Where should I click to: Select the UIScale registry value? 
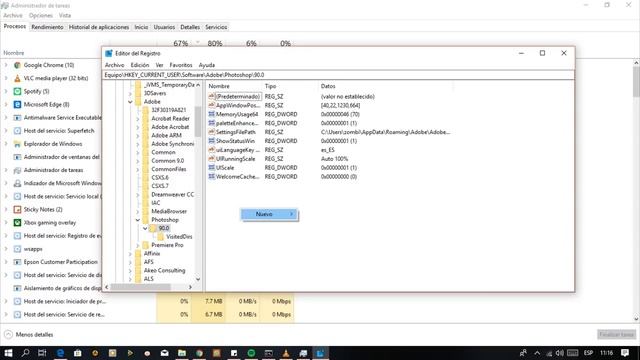tap(225, 168)
